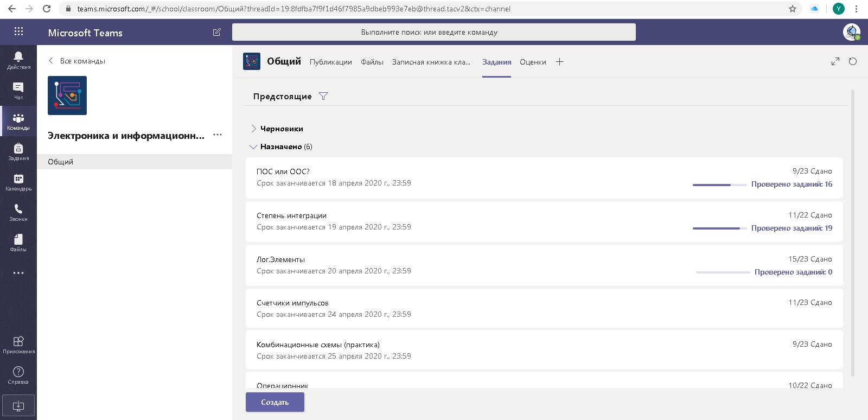This screenshot has width=868, height=420.
Task: Open the Степень интеграции assignment
Action: pyautogui.click(x=544, y=221)
